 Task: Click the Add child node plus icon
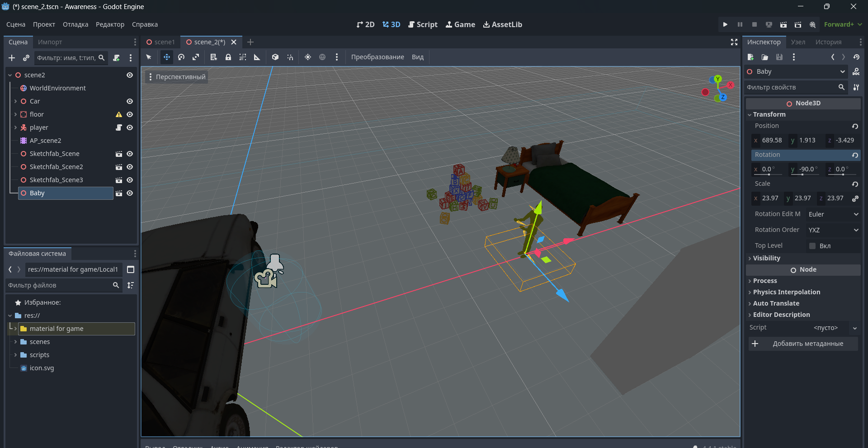(x=12, y=58)
